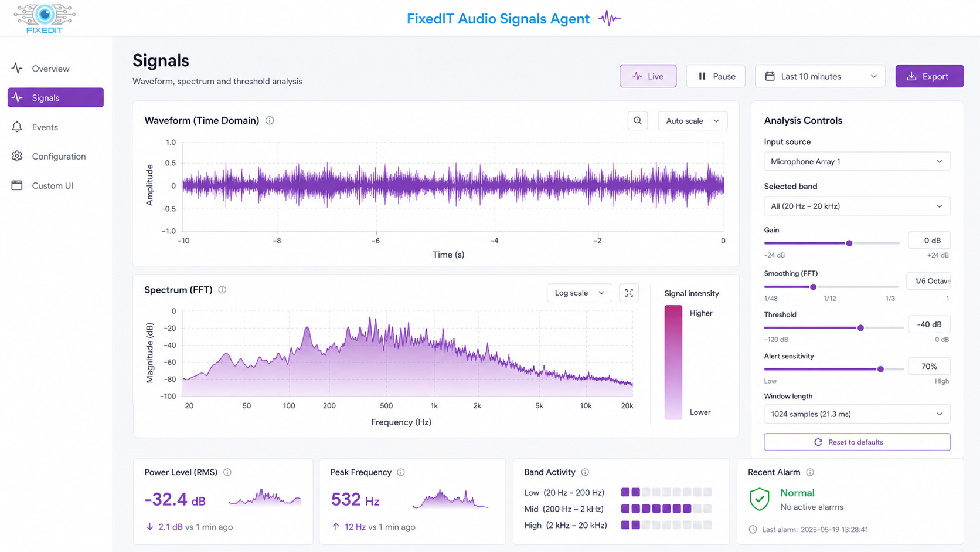Open the Window length 1024 samples dropdown
The image size is (980, 552).
click(x=857, y=414)
